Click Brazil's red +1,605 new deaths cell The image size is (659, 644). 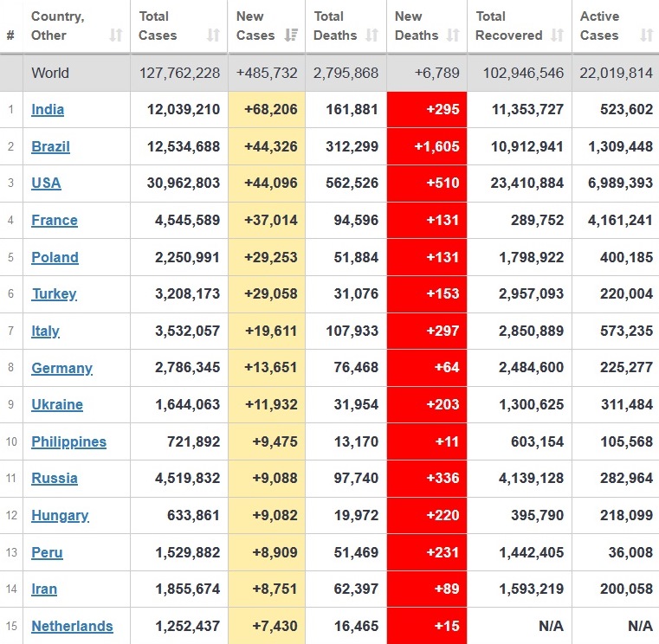click(427, 146)
